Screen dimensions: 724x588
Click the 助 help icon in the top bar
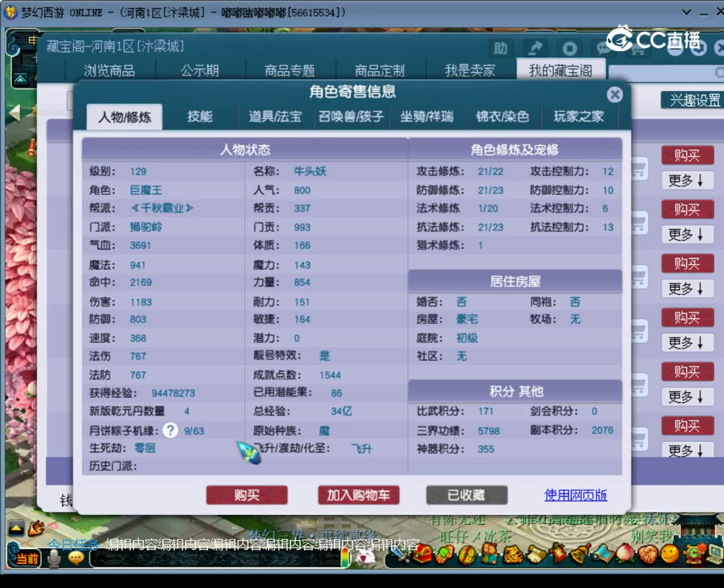(501, 49)
